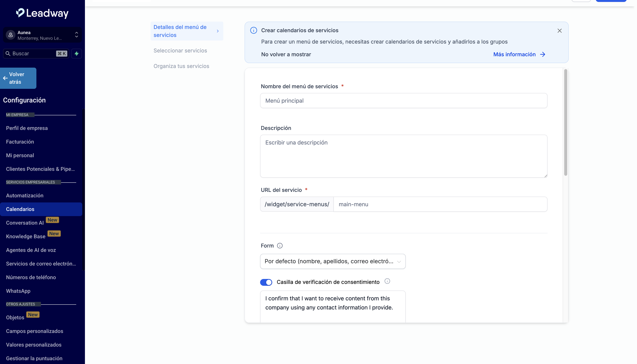
Task: Click the green lightning bolt quick-actions icon
Action: (x=77, y=53)
